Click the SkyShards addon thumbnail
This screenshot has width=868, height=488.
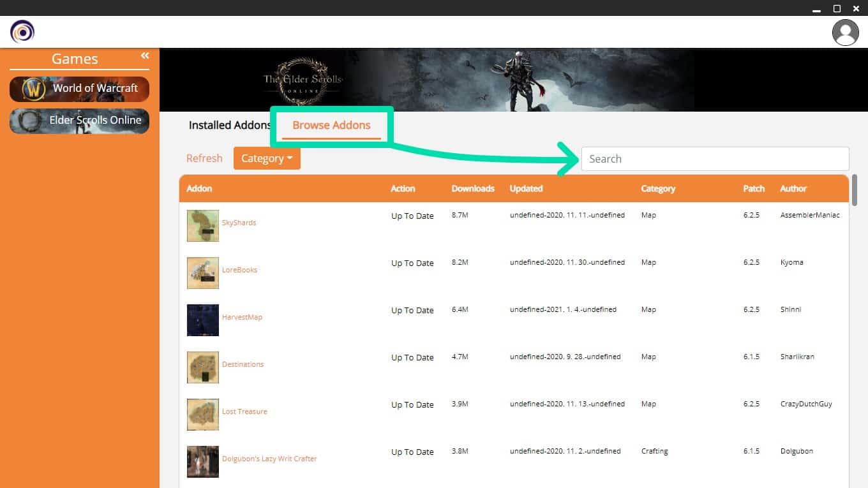pyautogui.click(x=203, y=226)
